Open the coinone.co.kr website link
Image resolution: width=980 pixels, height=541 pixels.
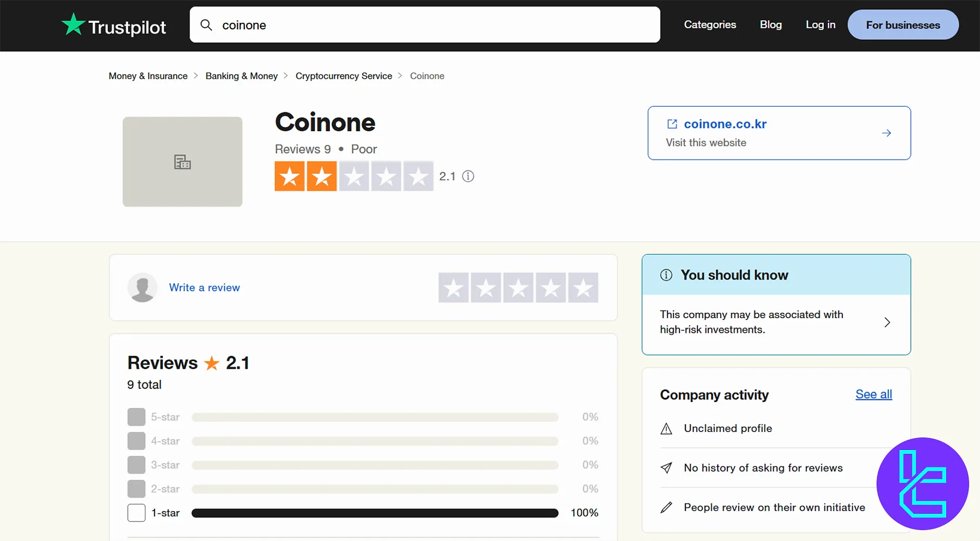click(x=725, y=124)
